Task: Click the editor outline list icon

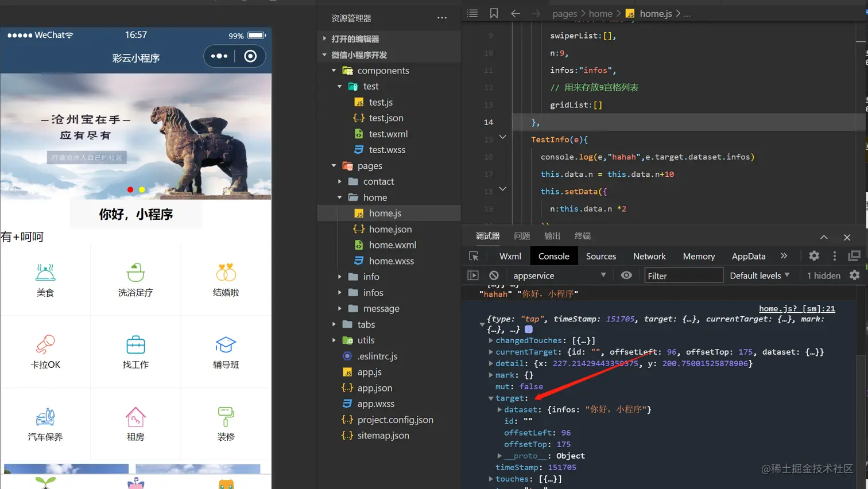Action: 472,13
